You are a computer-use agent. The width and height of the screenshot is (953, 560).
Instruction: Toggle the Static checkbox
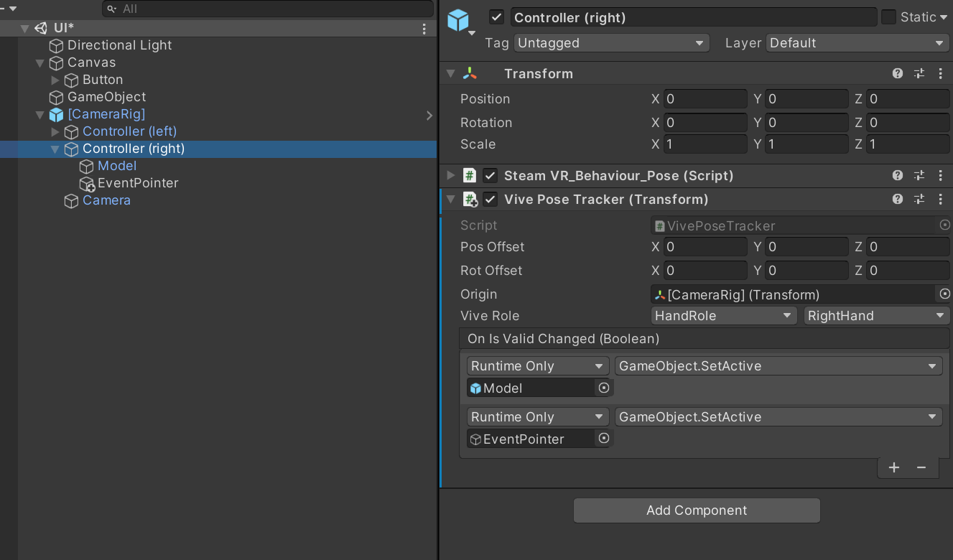click(888, 17)
